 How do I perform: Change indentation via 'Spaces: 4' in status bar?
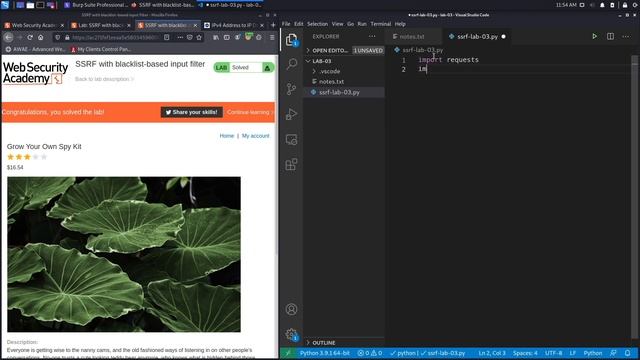tap(525, 353)
